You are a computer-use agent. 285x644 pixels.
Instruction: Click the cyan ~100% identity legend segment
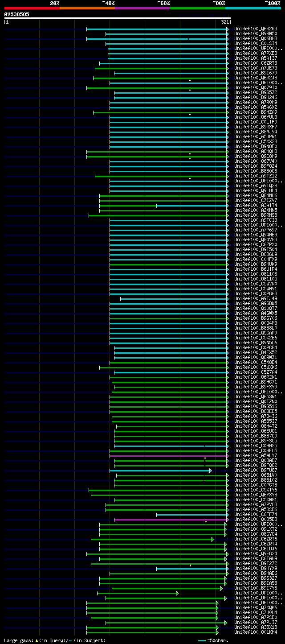pos(253,8)
